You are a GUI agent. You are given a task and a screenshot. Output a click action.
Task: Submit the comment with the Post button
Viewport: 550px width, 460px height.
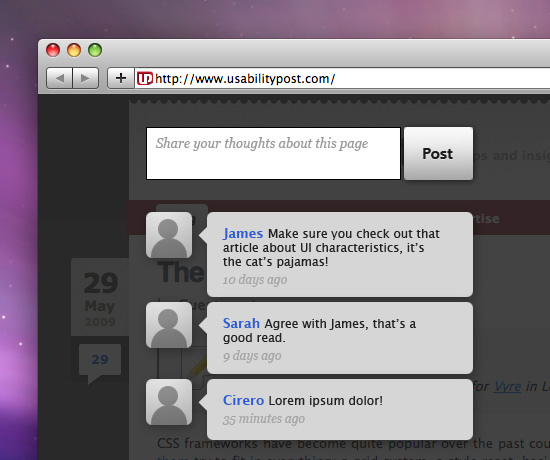click(x=438, y=154)
